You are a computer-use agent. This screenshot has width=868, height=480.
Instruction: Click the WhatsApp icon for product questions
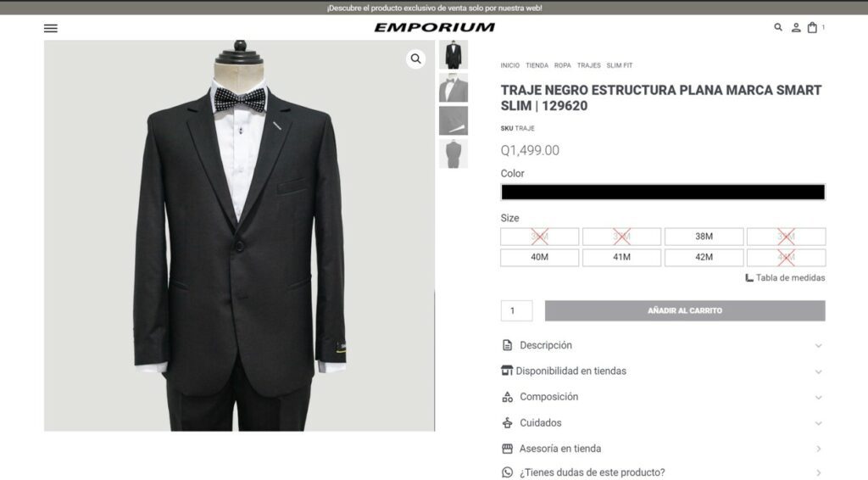507,472
